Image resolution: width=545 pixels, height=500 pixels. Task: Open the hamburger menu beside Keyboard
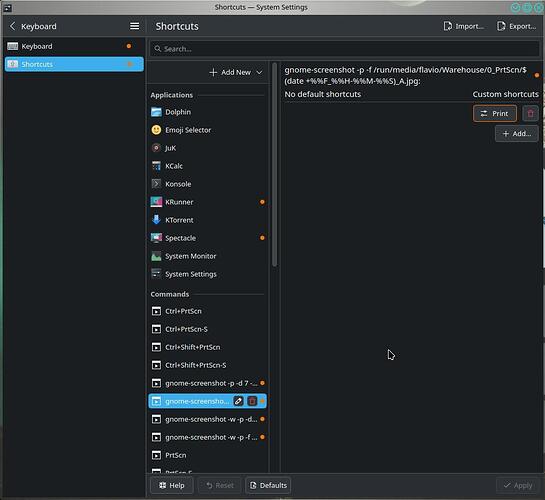(135, 26)
